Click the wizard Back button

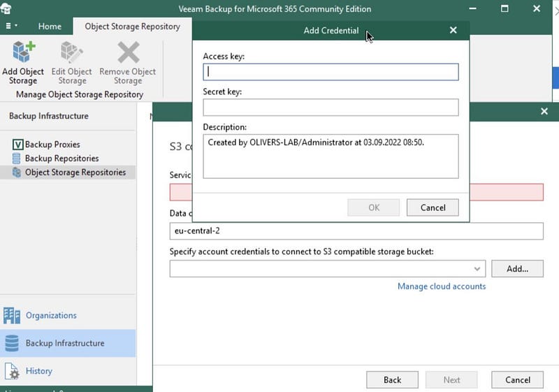(x=392, y=380)
